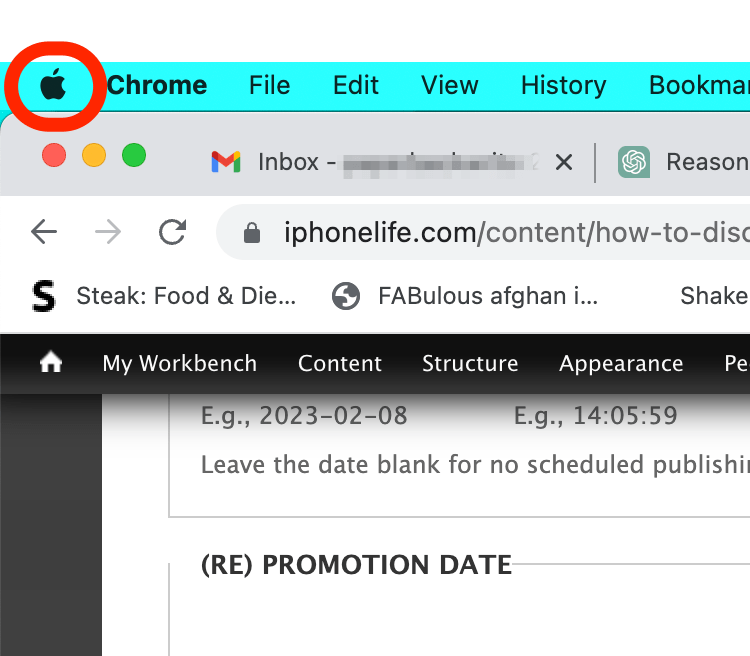Open the Steak: Food & Diet bookmark
Viewport: 750px width, 656px height.
tap(165, 296)
